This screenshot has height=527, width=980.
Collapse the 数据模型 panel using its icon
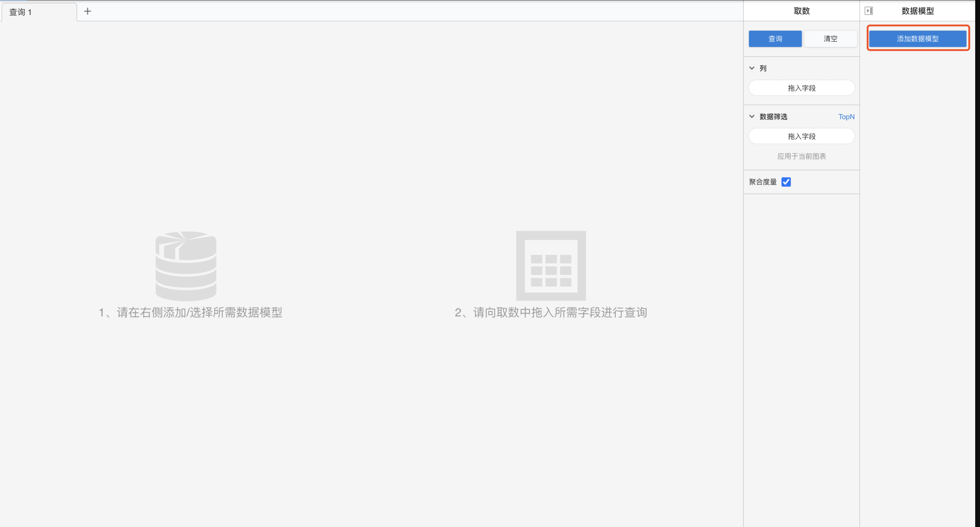pyautogui.click(x=869, y=11)
